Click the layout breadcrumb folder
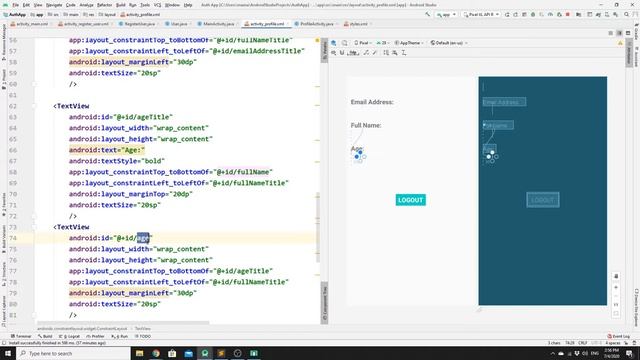640x360 pixels. (107, 15)
